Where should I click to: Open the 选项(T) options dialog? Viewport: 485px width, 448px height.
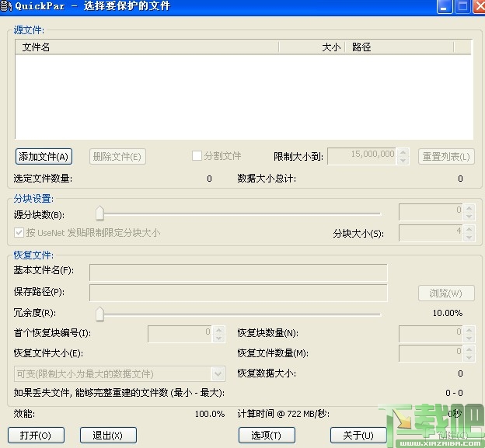267,436
